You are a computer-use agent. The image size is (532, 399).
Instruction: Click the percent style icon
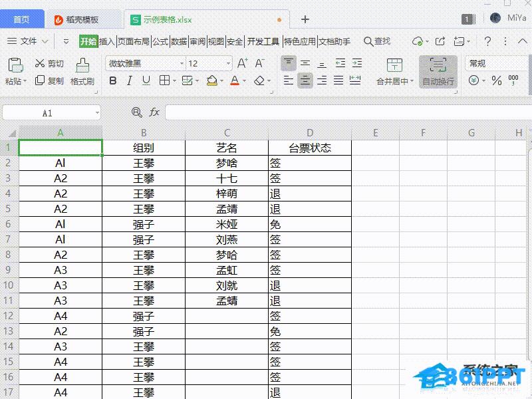point(497,80)
